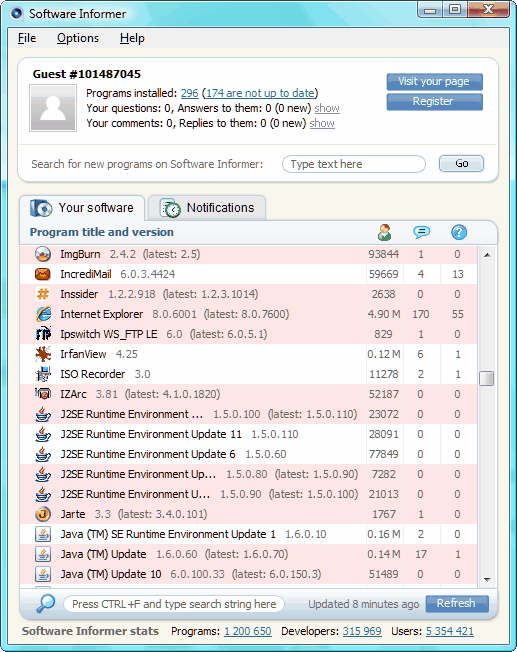Click the software list scrollbar thumb

point(487,378)
